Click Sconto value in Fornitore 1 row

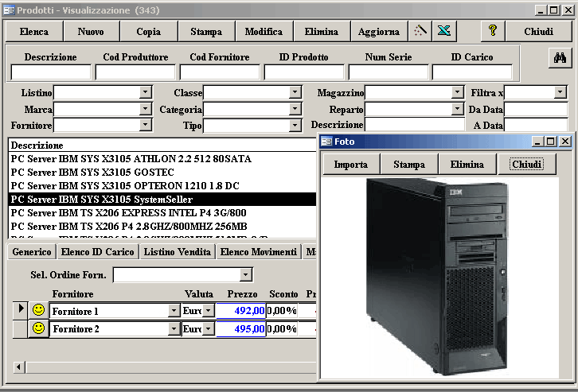(x=282, y=311)
